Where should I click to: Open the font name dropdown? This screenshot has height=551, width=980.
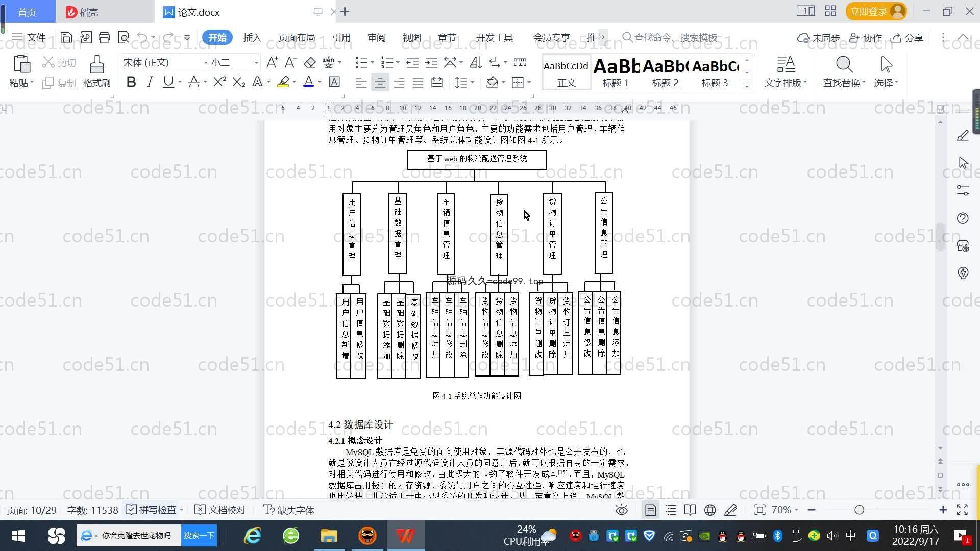206,63
